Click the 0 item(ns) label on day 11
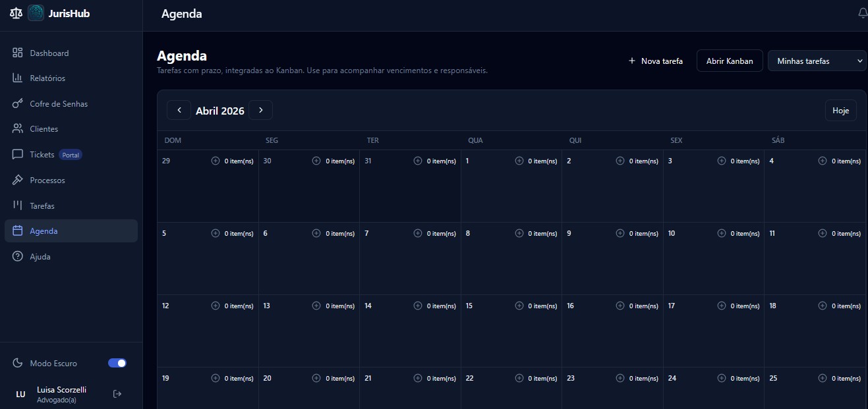This screenshot has height=409, width=868. tap(846, 234)
